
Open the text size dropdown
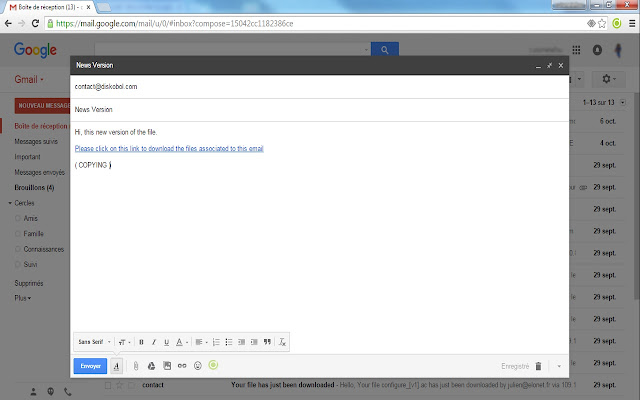click(124, 342)
